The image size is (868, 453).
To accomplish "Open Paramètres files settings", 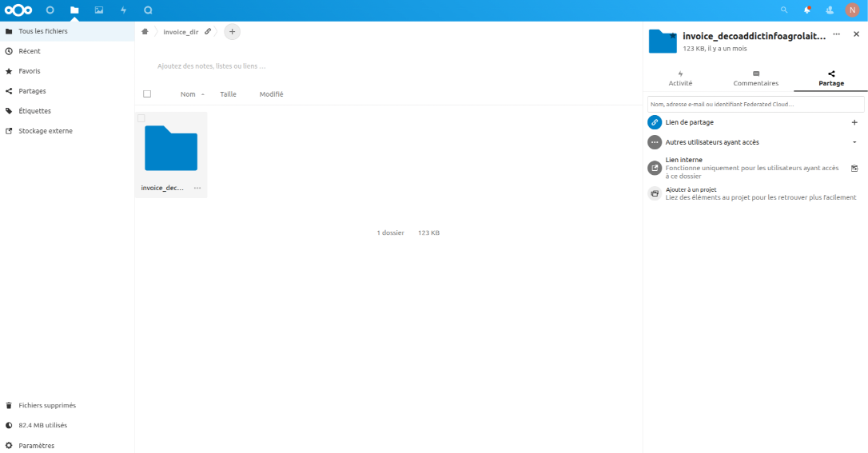I will coord(67,445).
